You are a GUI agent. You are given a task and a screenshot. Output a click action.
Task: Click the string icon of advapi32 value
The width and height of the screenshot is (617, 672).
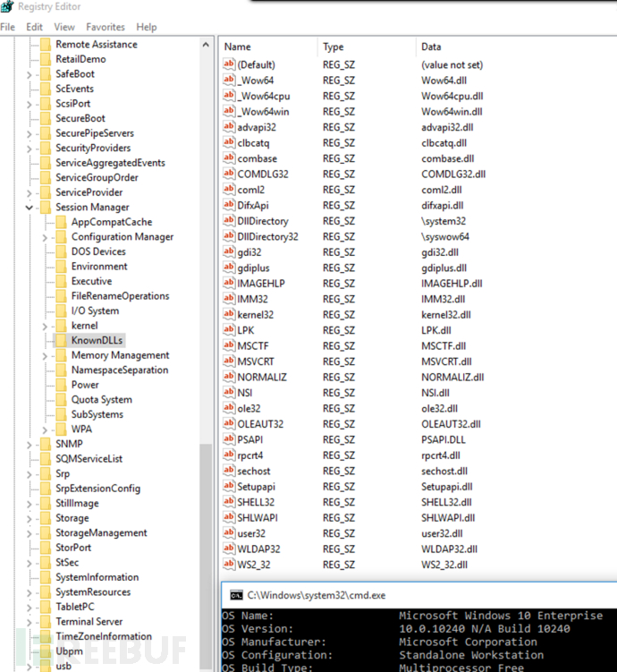[229, 127]
